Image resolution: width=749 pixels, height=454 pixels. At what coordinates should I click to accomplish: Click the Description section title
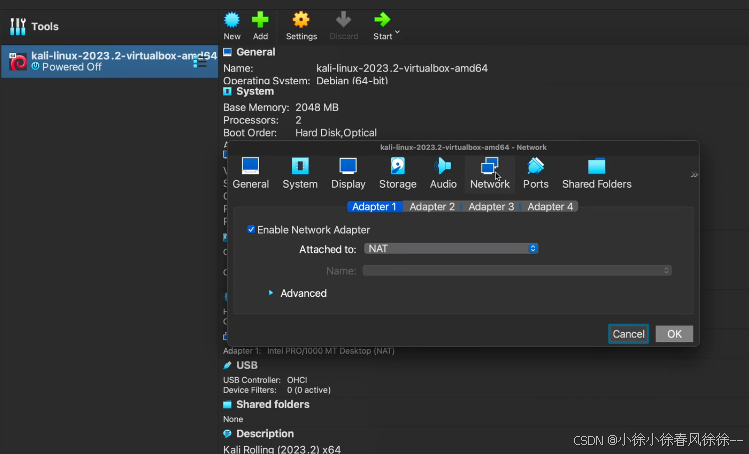point(265,433)
